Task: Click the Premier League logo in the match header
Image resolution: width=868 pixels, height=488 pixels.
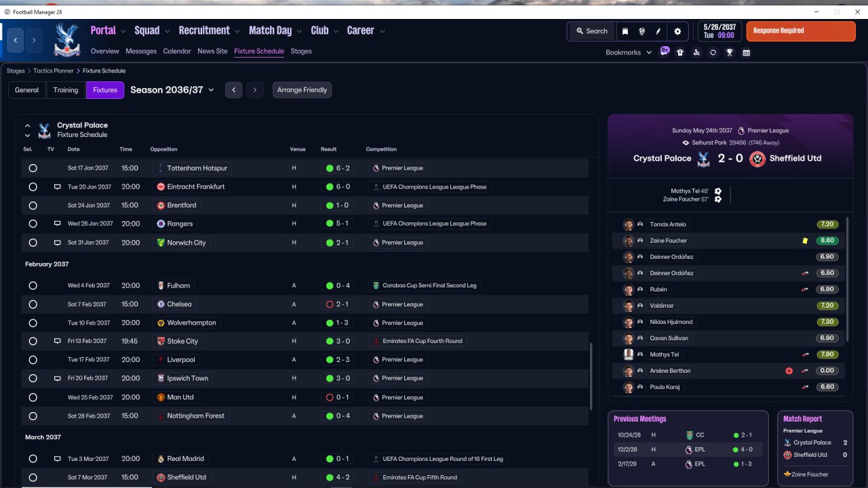Action: pyautogui.click(x=741, y=131)
